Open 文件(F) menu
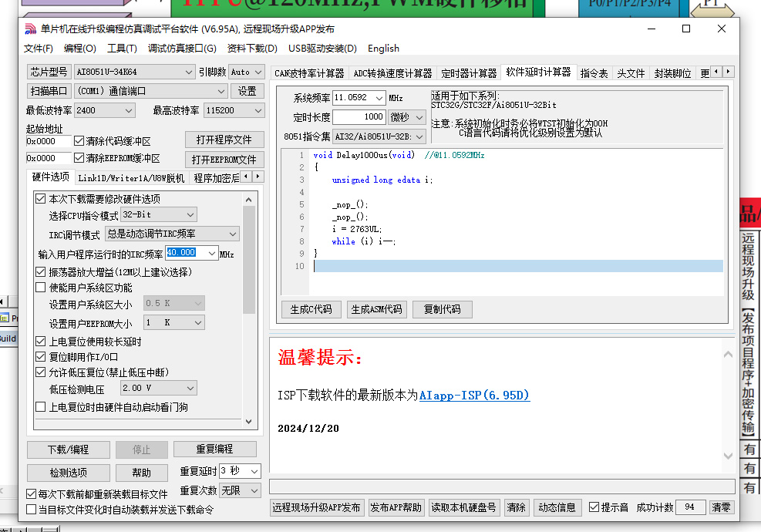761x532 pixels. click(39, 49)
